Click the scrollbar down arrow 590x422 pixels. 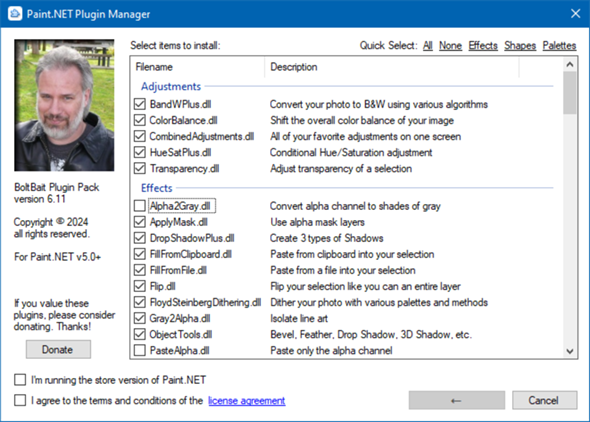tap(570, 351)
